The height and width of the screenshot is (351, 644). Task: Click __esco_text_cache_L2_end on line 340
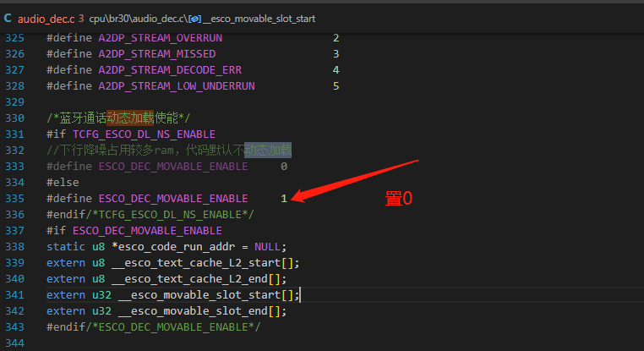tap(189, 278)
